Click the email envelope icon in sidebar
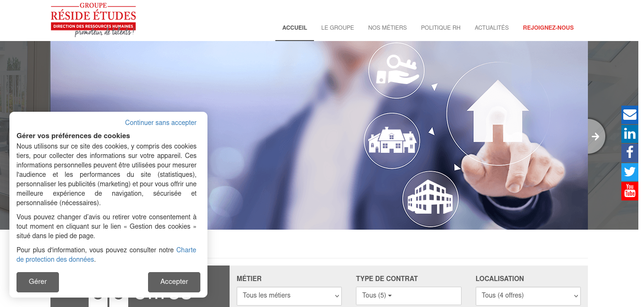The image size is (644, 307). tap(630, 115)
